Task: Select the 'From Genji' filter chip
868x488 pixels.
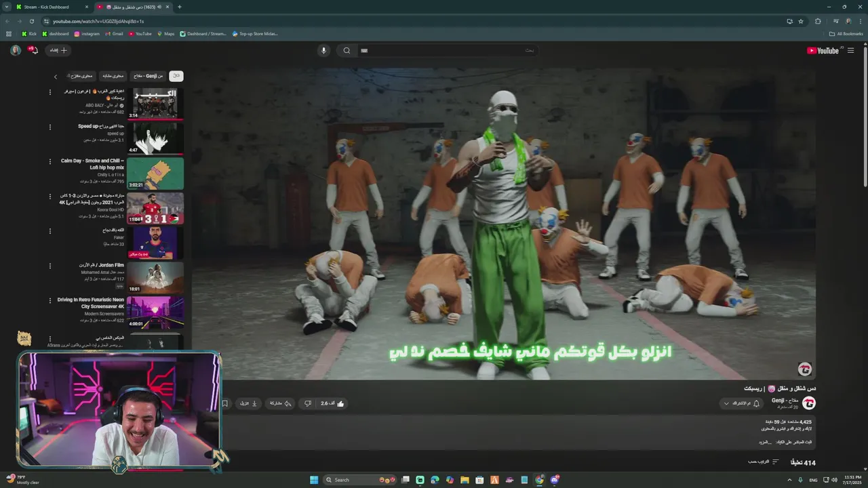Action: [148, 76]
